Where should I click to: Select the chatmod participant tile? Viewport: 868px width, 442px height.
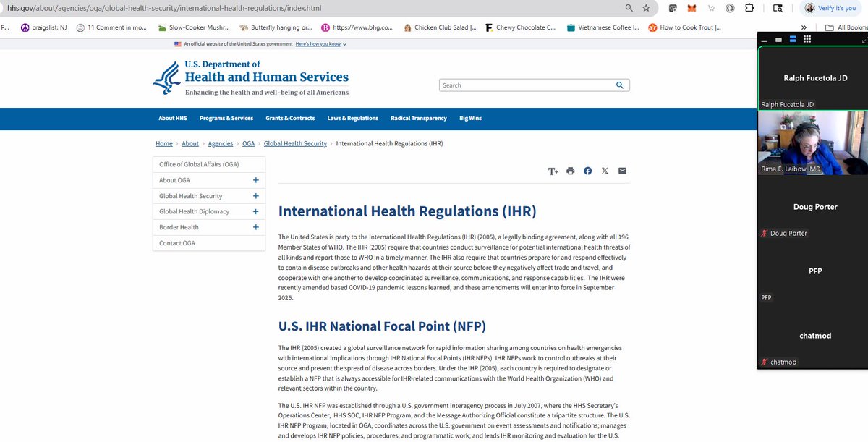coord(813,336)
